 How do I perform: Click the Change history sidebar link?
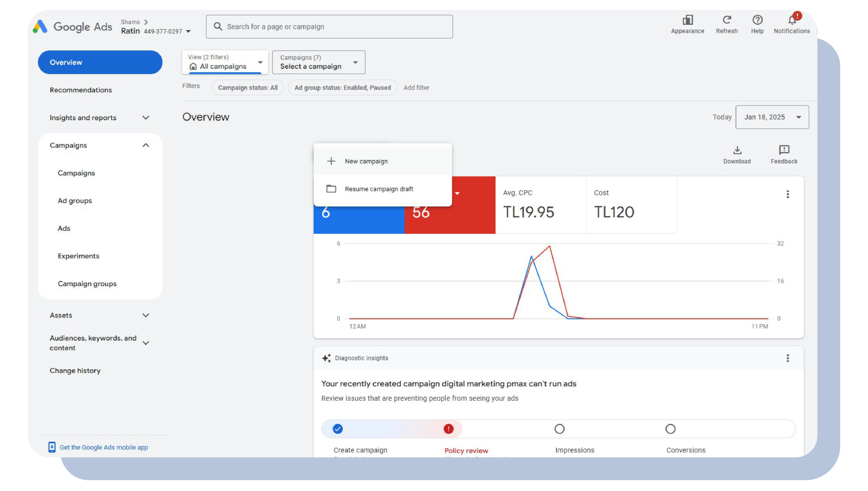[x=75, y=370]
